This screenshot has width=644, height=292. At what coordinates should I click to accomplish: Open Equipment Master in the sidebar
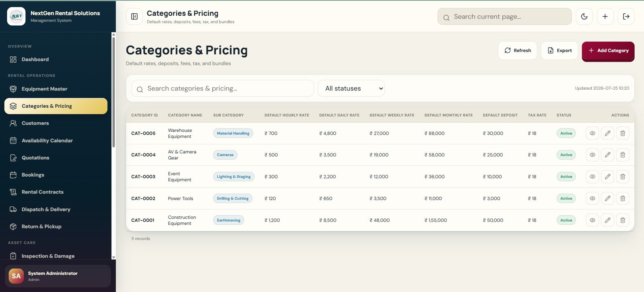pyautogui.click(x=56, y=89)
